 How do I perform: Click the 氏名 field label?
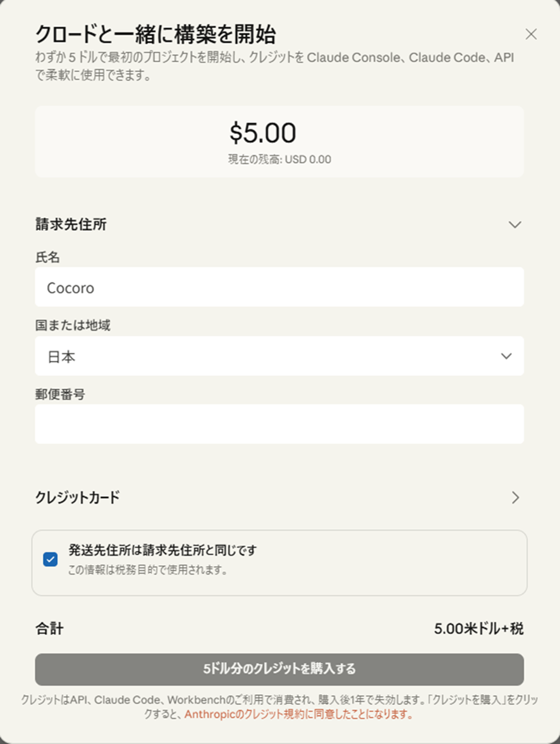pos(47,257)
